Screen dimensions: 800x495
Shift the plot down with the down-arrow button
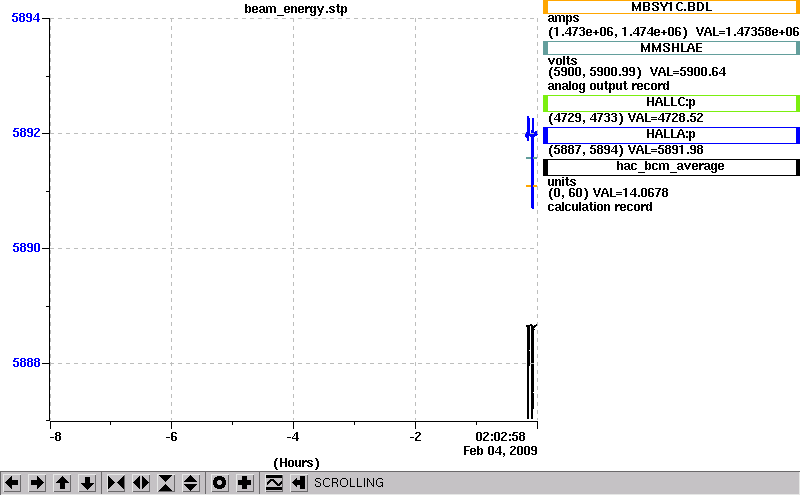point(87,483)
